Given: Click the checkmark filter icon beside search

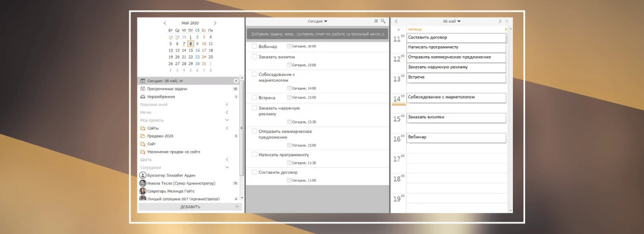Looking at the screenshot, I should [x=376, y=21].
